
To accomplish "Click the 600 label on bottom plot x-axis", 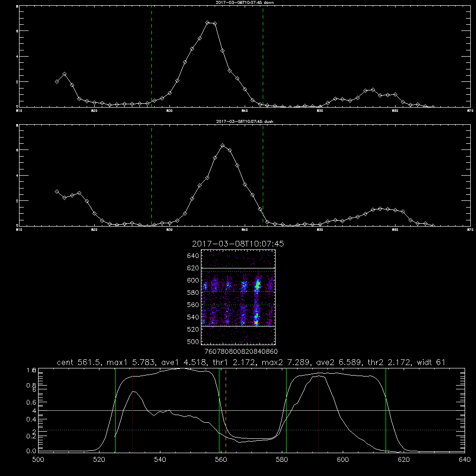I will click(343, 460).
